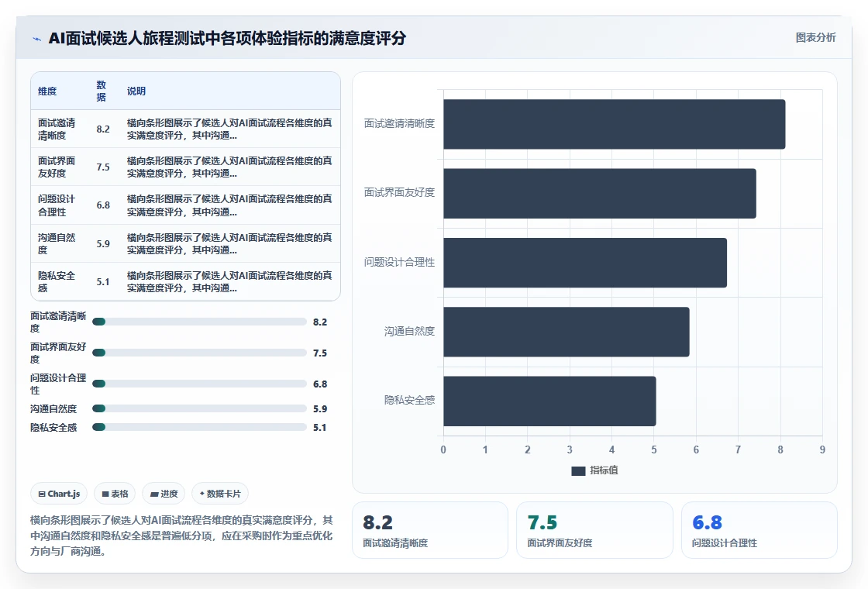
Task: Click the description cell in the 隐私安全感 table row
Action: pos(229,282)
